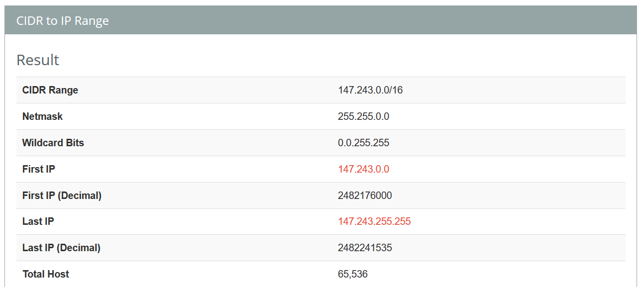Click the CIDR to IP Range header title
644x287 pixels.
[63, 21]
